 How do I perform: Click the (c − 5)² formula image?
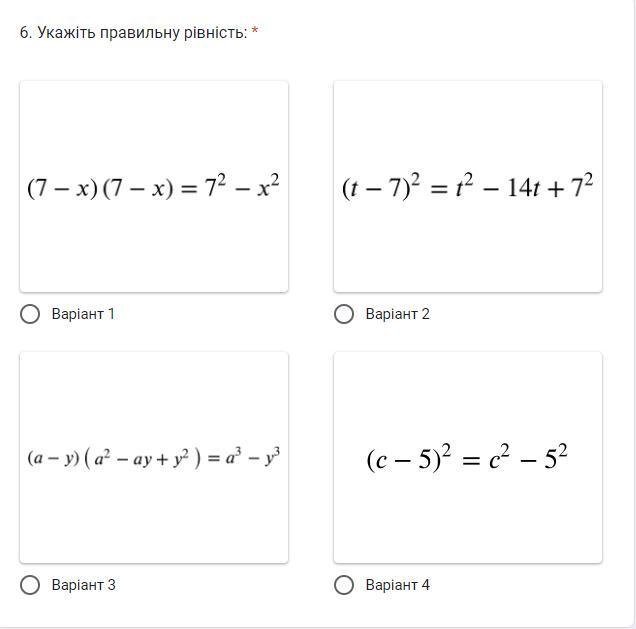click(468, 458)
